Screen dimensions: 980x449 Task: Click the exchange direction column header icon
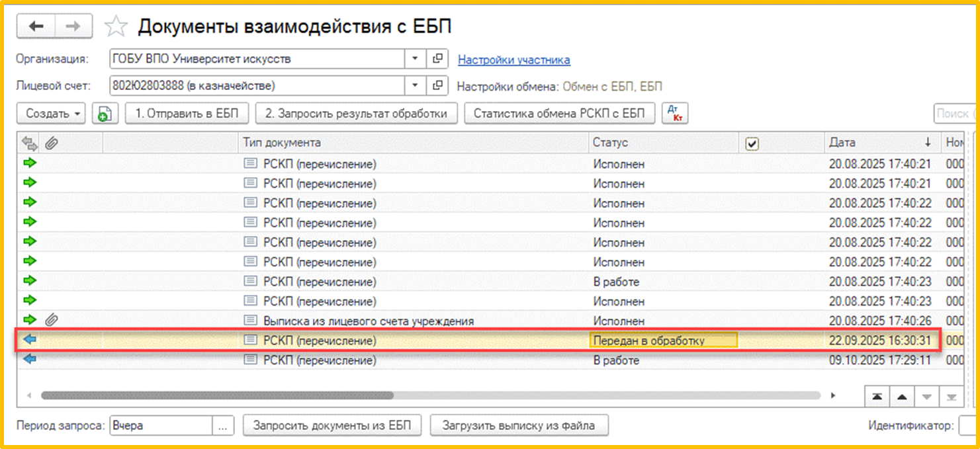pyautogui.click(x=30, y=142)
